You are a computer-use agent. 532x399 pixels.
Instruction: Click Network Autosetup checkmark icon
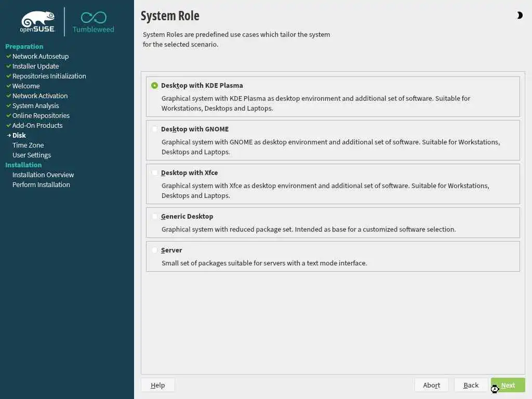[x=8, y=56]
